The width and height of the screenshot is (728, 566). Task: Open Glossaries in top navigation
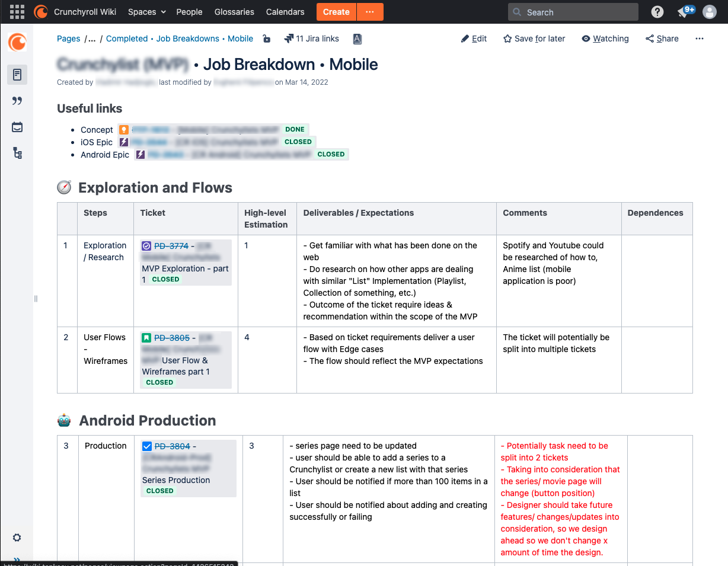tap(234, 12)
